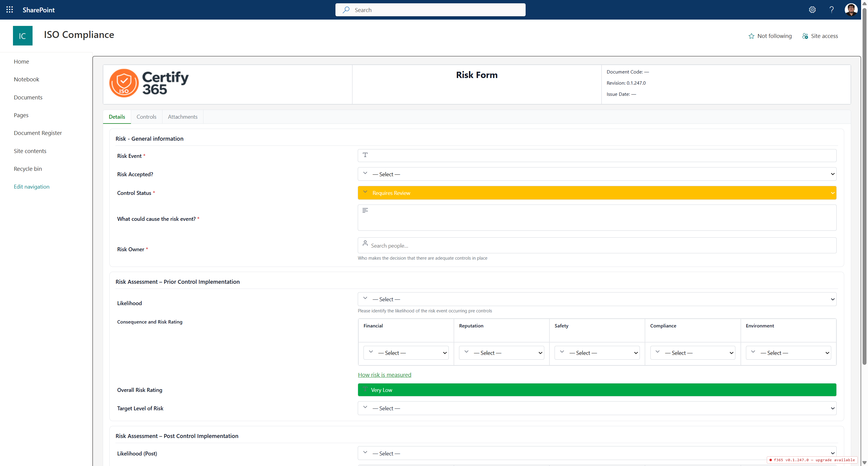Screen dimensions: 868x466
Task: Click the Issue Date text
Action: coord(621,94)
